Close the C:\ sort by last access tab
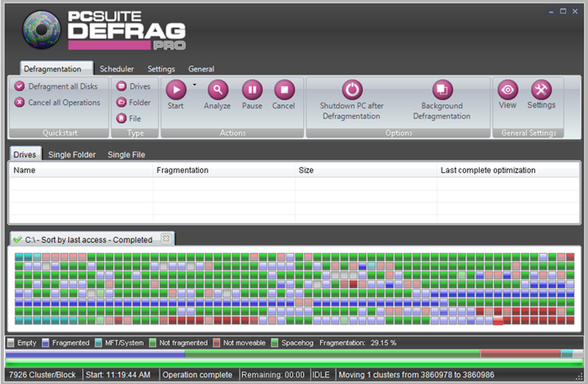Viewport: 588px width, 384px height. 166,238
